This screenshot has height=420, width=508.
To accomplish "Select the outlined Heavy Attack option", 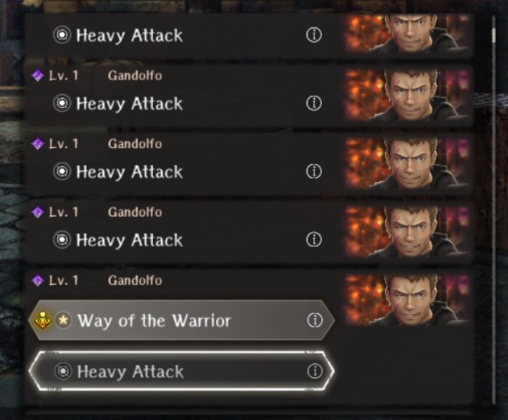I will click(x=181, y=371).
